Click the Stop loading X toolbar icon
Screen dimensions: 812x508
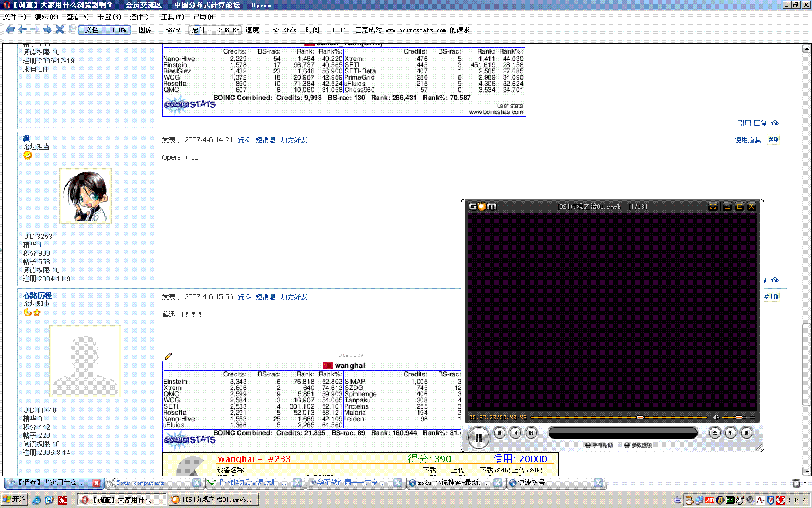[x=59, y=29]
